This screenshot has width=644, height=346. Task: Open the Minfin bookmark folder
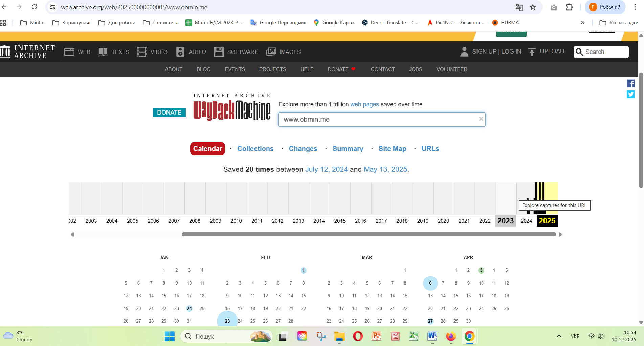click(x=32, y=23)
